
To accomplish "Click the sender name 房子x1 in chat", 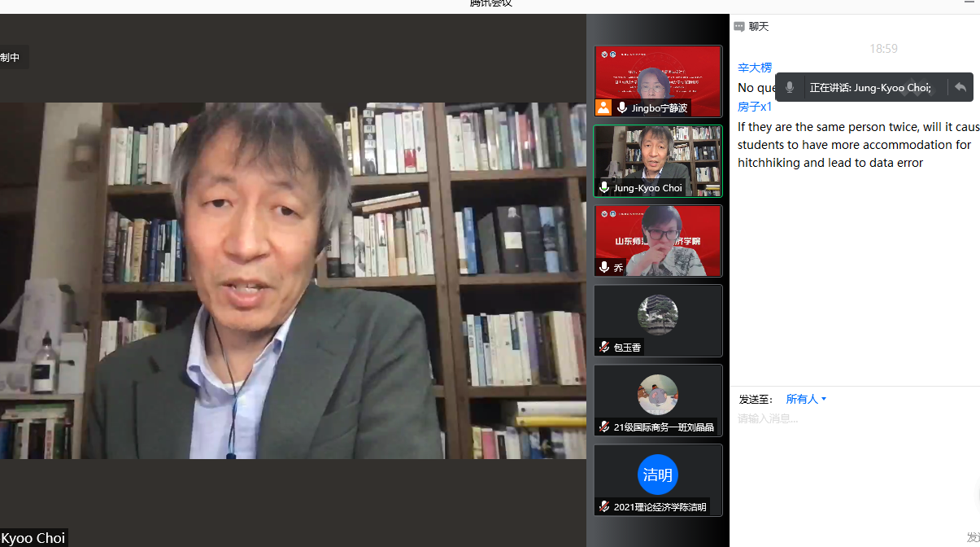I will pyautogui.click(x=754, y=107).
